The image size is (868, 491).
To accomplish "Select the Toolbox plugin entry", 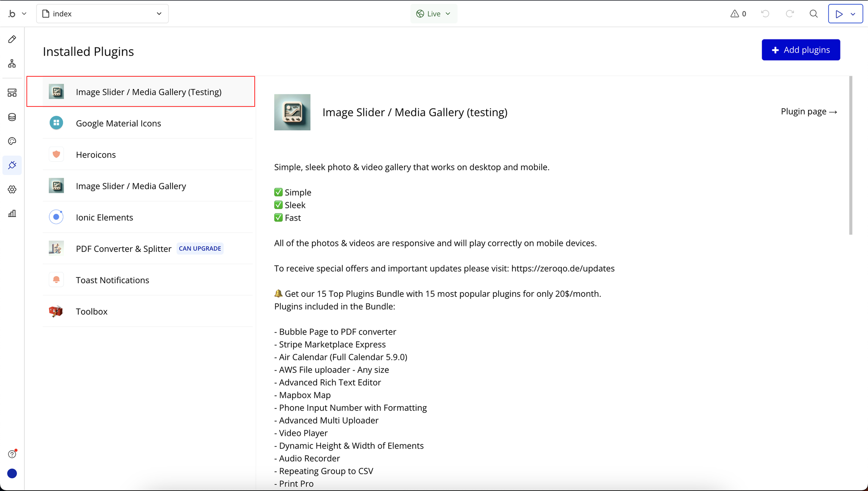I will pos(92,312).
